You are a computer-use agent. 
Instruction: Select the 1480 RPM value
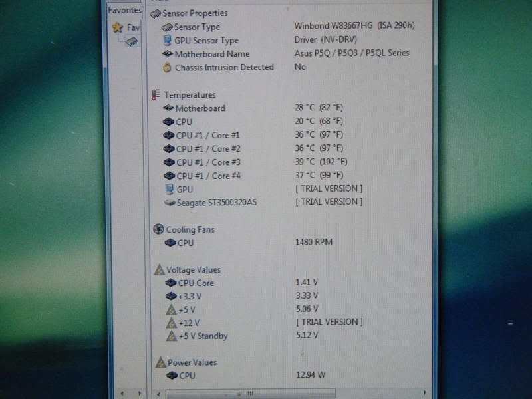coord(314,242)
